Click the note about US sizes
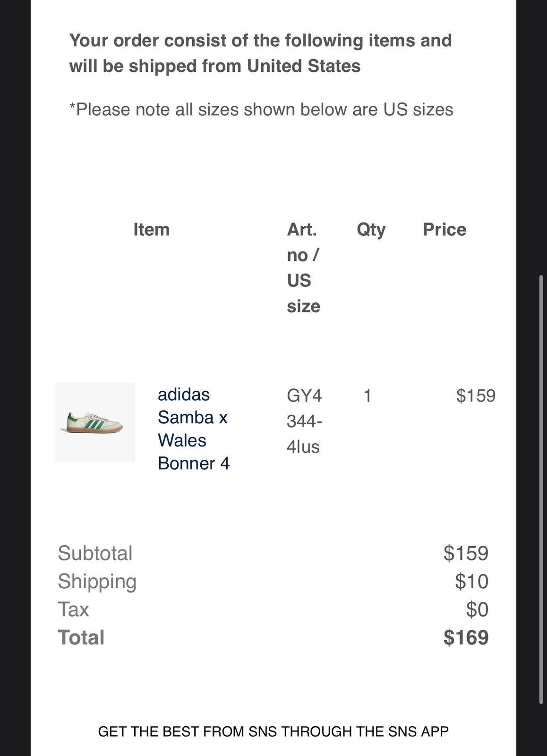Image resolution: width=547 pixels, height=756 pixels. tap(261, 110)
